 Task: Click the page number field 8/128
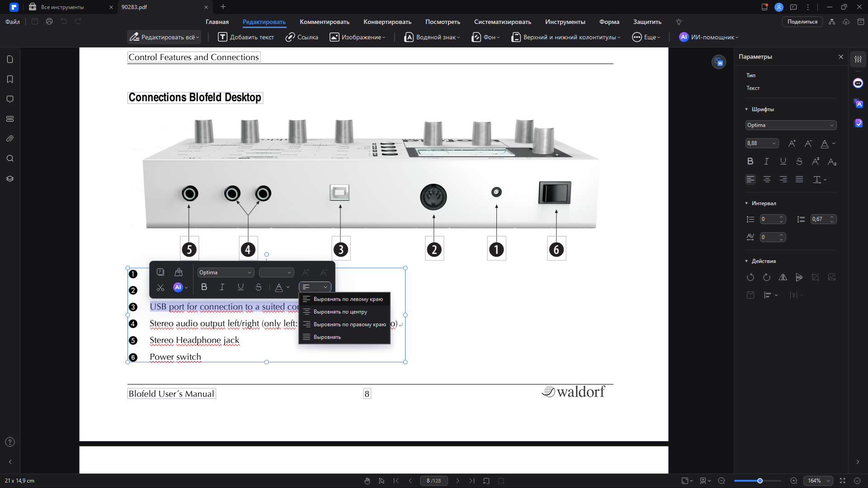434,481
